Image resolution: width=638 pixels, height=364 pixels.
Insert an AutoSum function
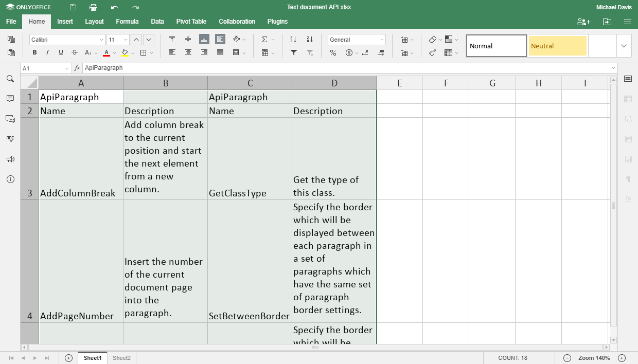[264, 39]
